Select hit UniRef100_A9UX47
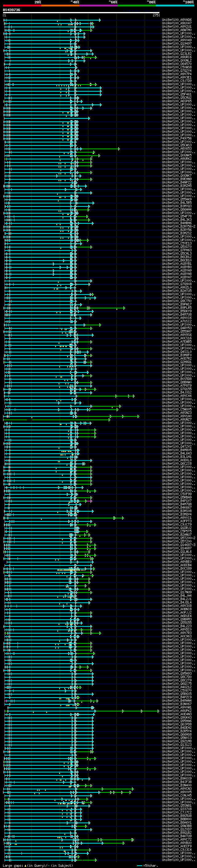Screen dimensions: 197x868 177,23
